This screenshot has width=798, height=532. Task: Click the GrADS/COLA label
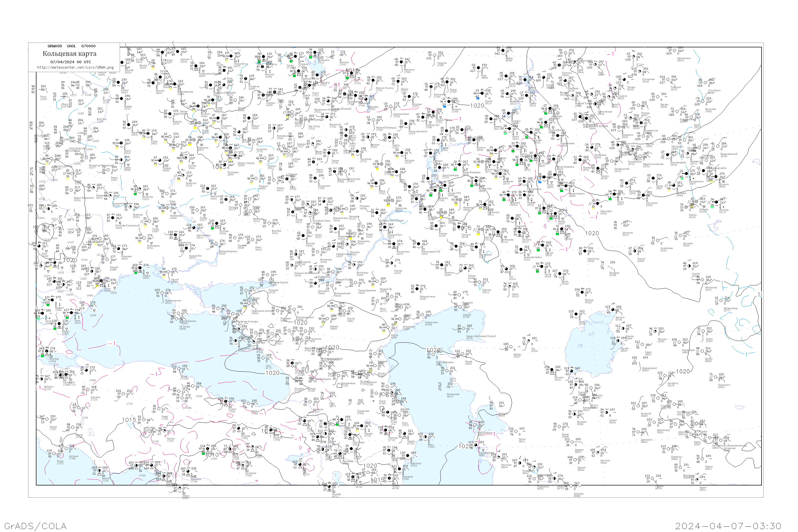pos(35,526)
